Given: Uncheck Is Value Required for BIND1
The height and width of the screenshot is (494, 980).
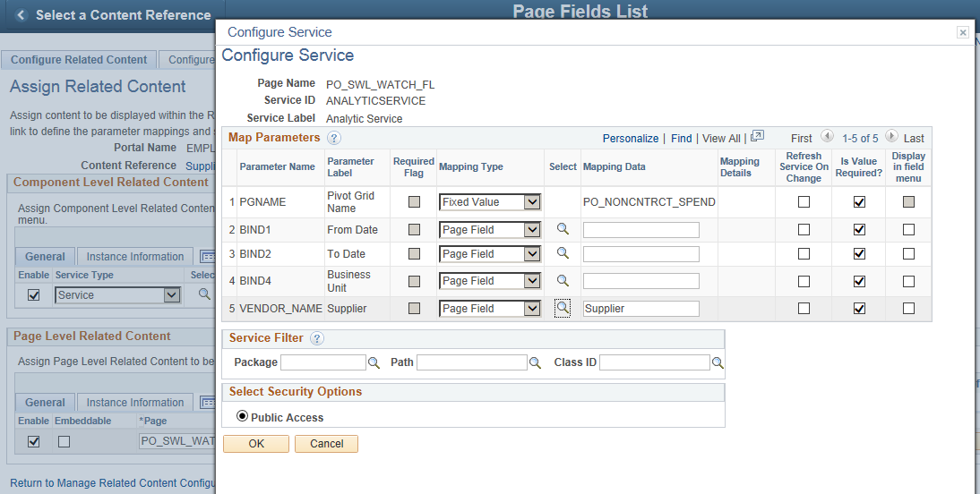Looking at the screenshot, I should tap(859, 229).
